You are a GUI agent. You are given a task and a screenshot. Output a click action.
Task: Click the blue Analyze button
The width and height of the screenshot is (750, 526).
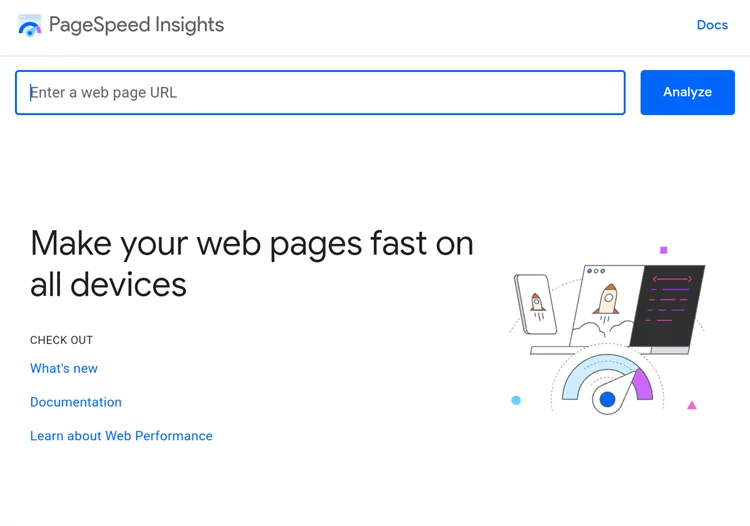(x=687, y=92)
